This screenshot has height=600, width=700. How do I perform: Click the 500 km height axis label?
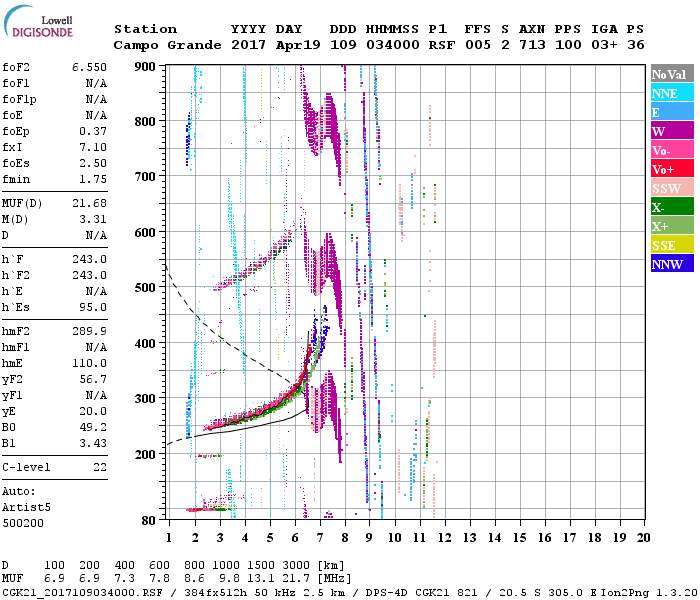pos(145,288)
